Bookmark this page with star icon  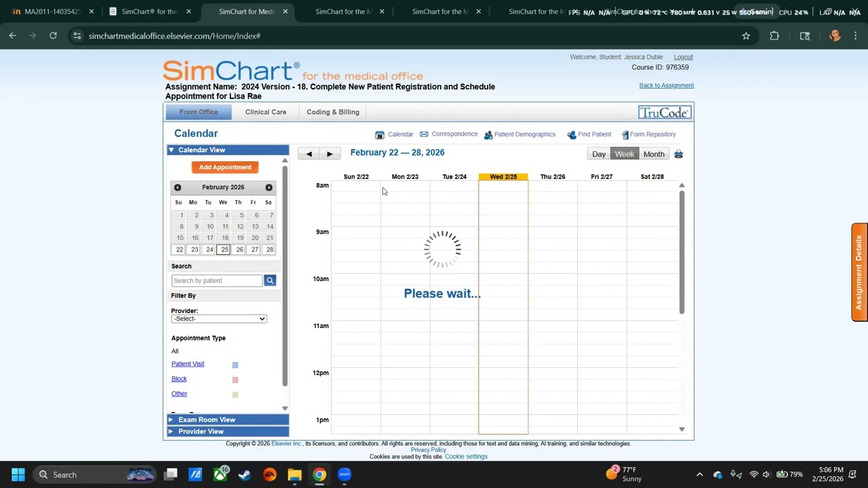746,36
